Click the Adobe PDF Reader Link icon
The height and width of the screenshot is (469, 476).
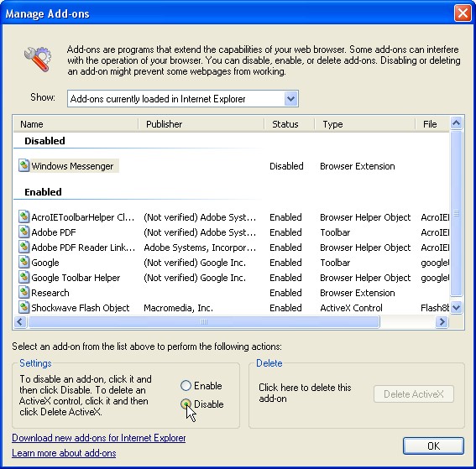(24, 248)
